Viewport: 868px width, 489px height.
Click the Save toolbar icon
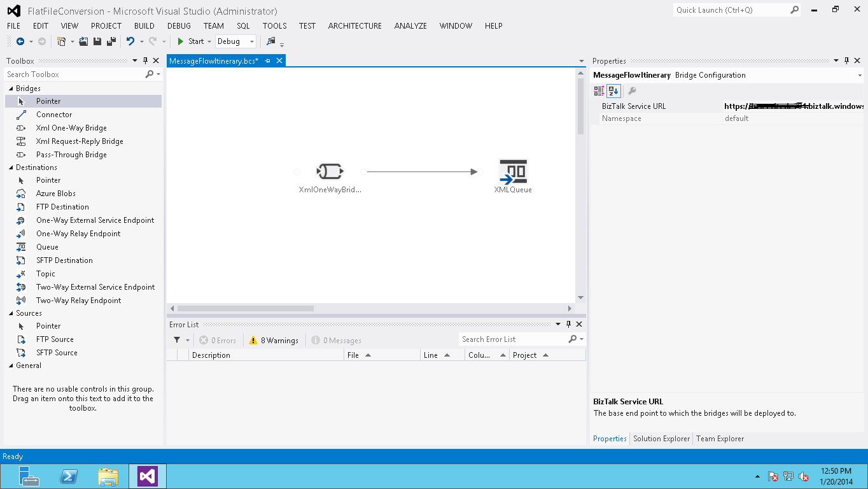(97, 41)
